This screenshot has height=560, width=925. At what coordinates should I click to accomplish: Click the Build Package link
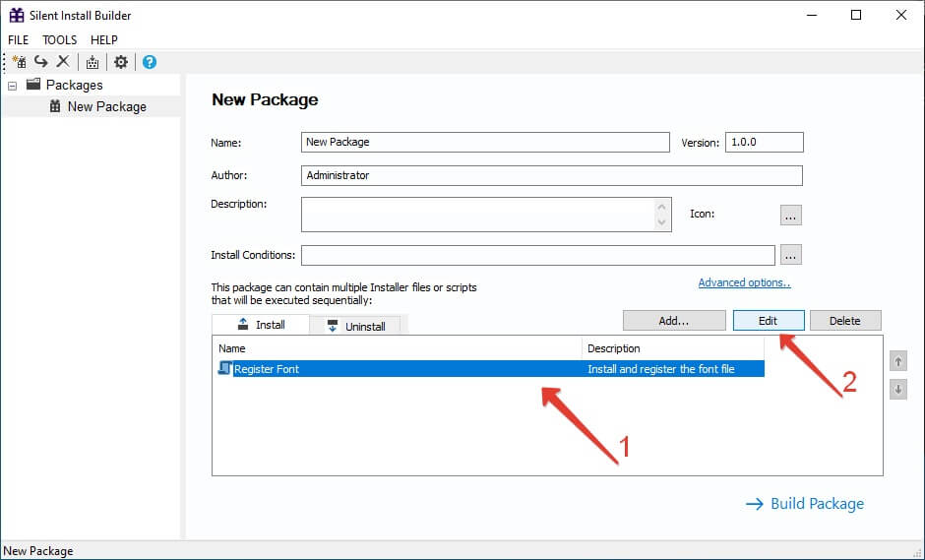(805, 503)
